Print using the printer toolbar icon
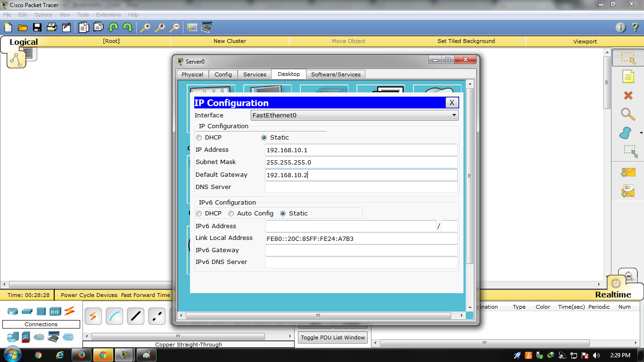This screenshot has width=644, height=362. (51, 27)
